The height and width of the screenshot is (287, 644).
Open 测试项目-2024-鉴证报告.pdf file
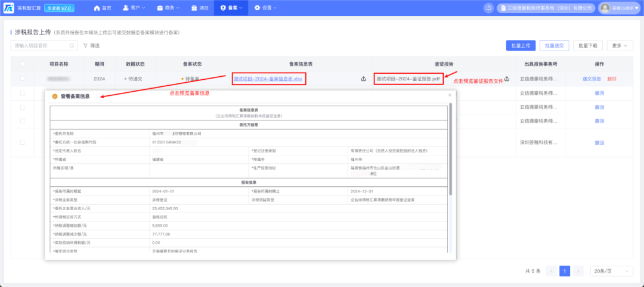click(408, 79)
